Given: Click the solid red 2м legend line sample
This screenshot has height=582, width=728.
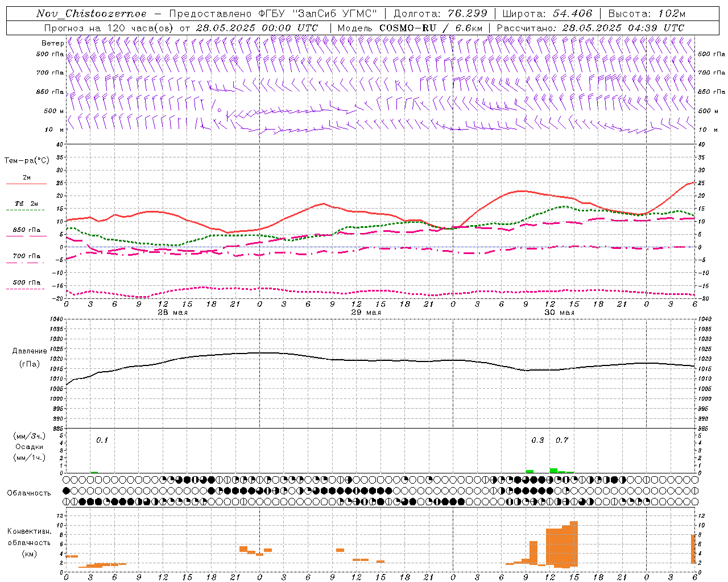Looking at the screenshot, I should 26,184.
